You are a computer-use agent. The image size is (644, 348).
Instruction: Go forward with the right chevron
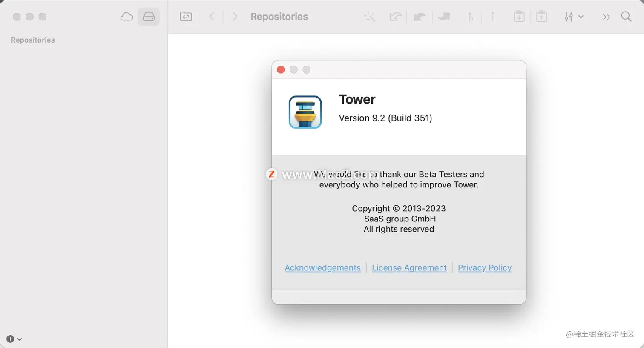pos(235,17)
